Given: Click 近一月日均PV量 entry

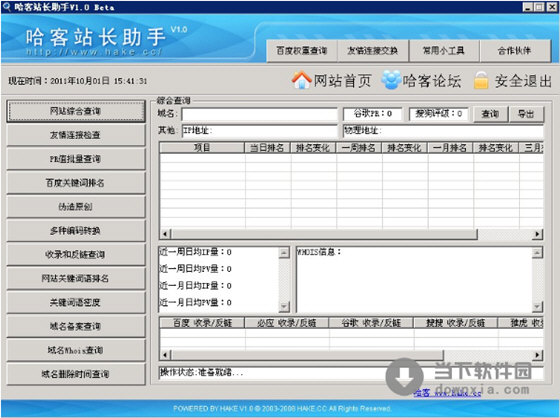Looking at the screenshot, I should pos(195,302).
